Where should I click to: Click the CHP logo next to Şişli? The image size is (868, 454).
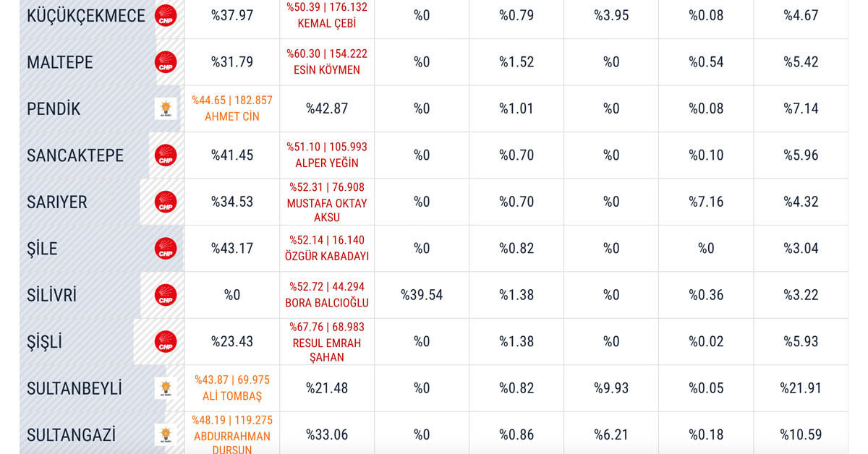click(x=166, y=341)
